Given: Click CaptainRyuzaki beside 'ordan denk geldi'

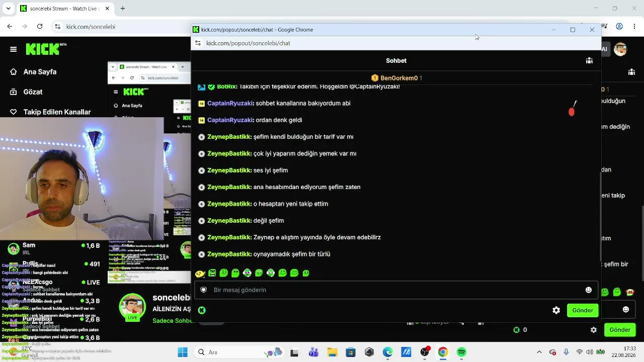Looking at the screenshot, I should coord(230,120).
